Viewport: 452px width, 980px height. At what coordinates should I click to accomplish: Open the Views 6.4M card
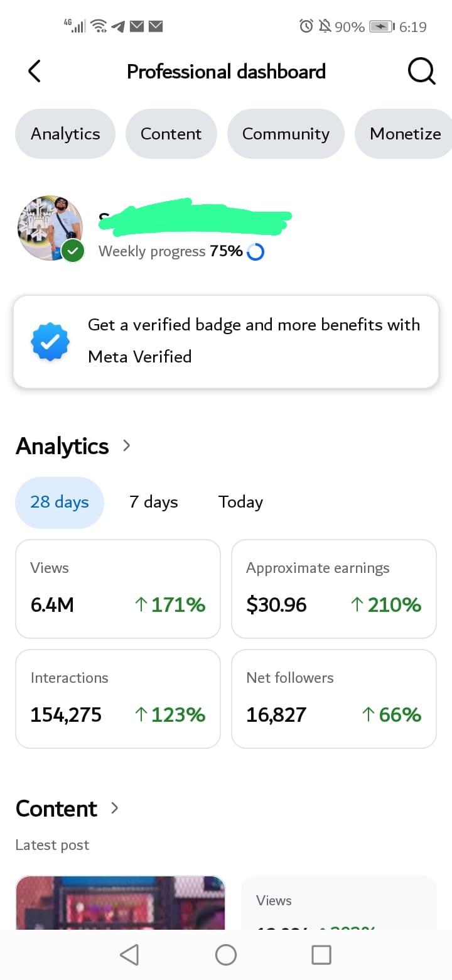118,589
